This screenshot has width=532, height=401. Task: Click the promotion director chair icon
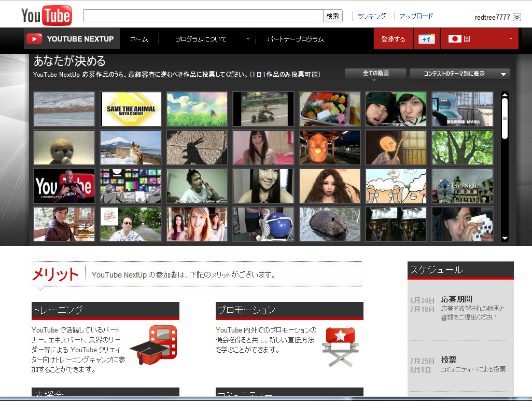[x=340, y=347]
